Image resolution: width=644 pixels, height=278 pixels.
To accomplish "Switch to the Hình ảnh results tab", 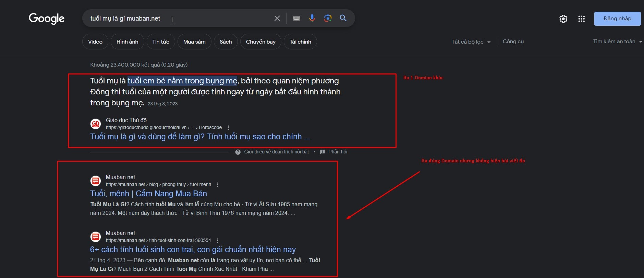I will click(x=127, y=42).
